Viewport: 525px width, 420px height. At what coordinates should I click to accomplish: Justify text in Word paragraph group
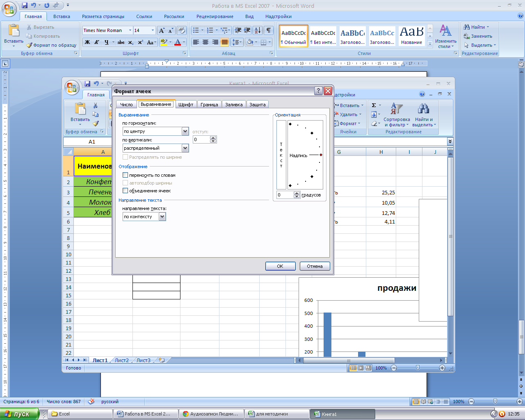coord(225,42)
